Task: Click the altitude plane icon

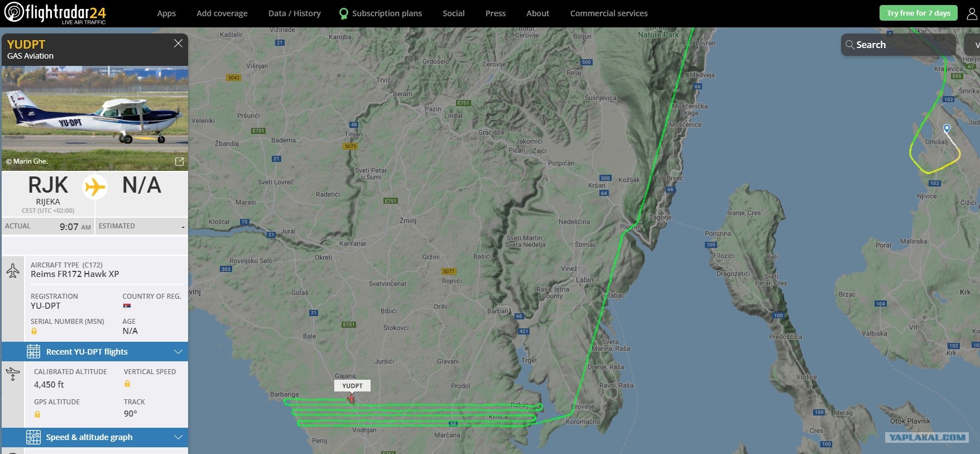Action: (13, 374)
